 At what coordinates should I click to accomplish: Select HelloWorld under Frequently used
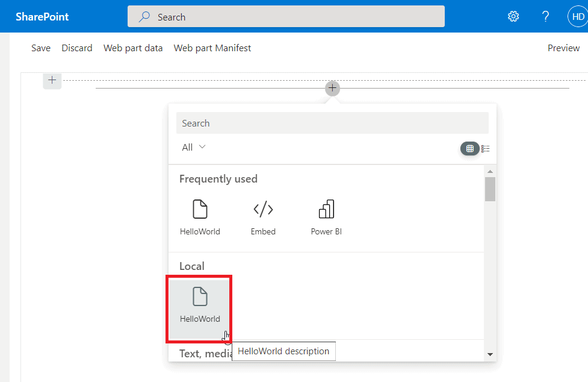click(x=200, y=218)
